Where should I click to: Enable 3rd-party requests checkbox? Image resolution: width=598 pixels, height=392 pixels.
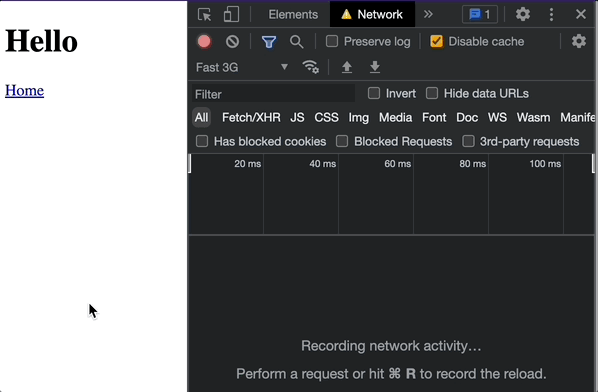468,141
